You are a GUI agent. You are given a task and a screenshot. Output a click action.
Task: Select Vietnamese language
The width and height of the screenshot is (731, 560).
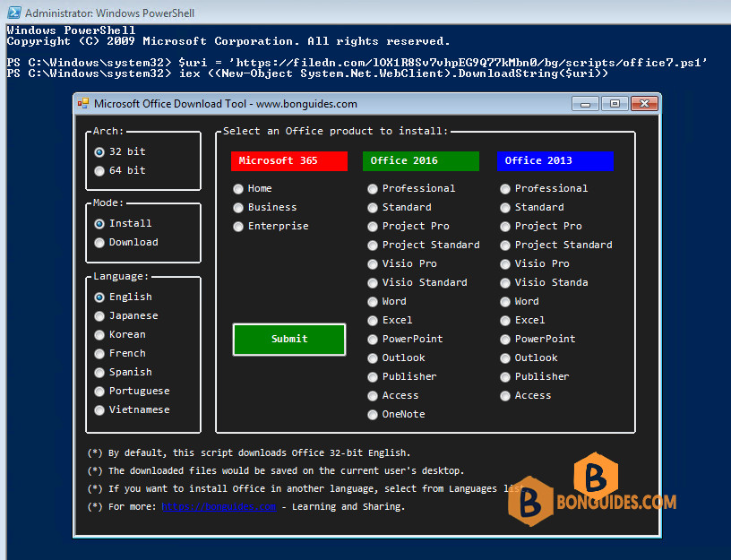pyautogui.click(x=132, y=409)
